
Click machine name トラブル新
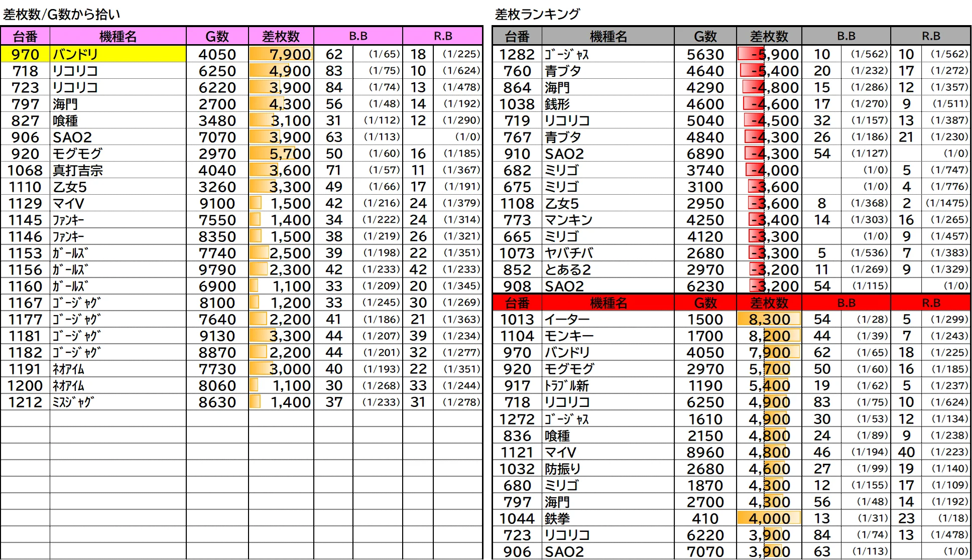pos(566,385)
